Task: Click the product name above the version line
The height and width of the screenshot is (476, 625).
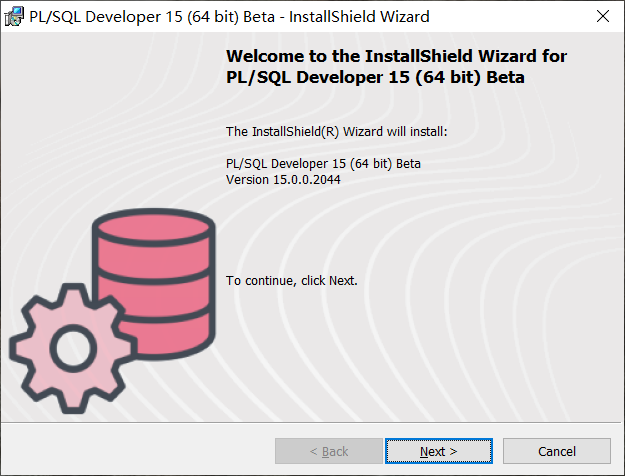Action: 323,163
